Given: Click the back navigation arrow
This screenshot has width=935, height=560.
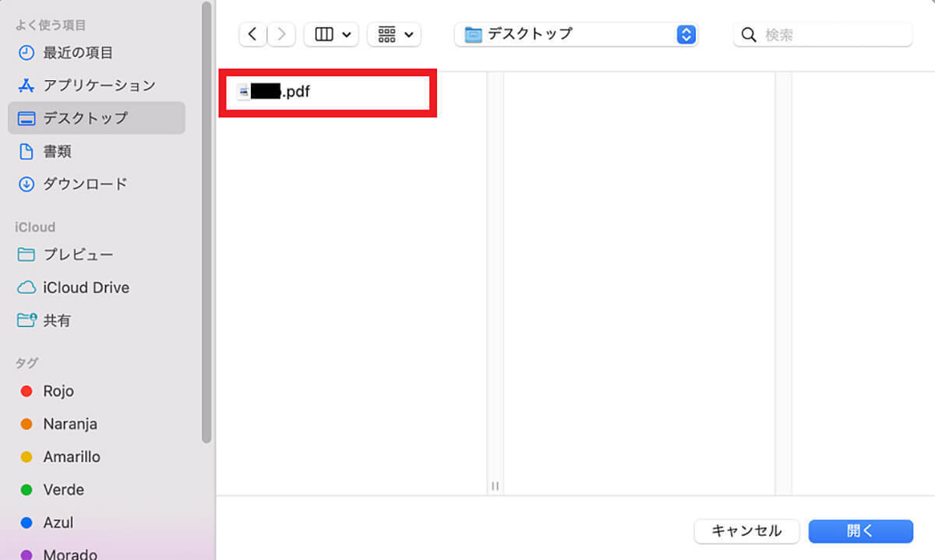Looking at the screenshot, I should pyautogui.click(x=252, y=34).
